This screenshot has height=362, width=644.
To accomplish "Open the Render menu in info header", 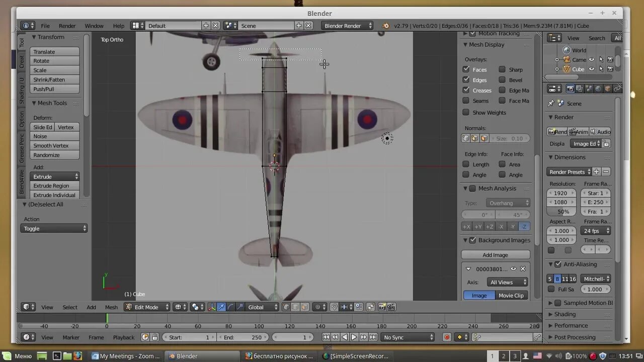I will pyautogui.click(x=67, y=26).
